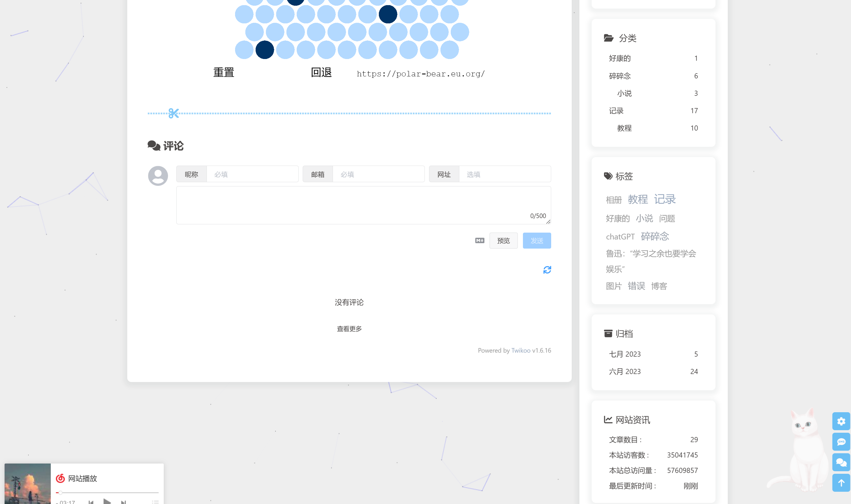Viewport: 851px width, 504px height.
Task: Open the SMS chat bubble button
Action: 841,442
